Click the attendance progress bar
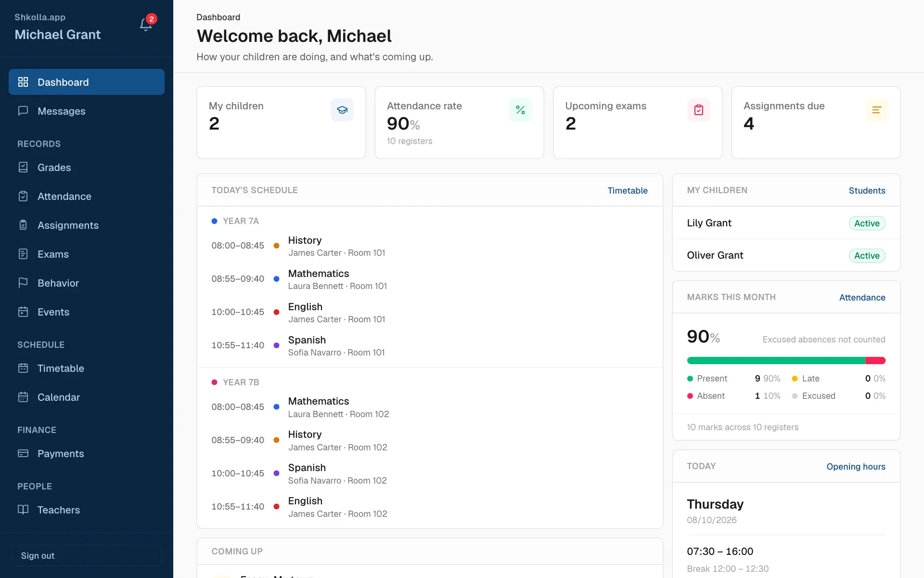 pos(786,360)
